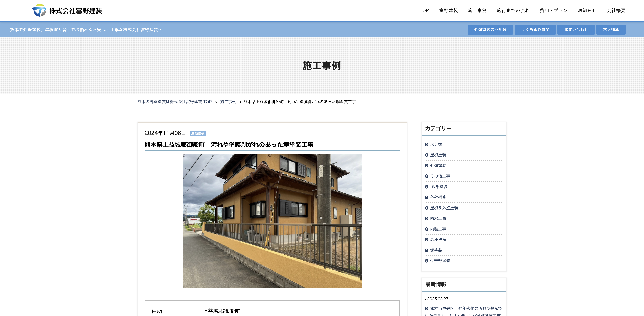Screen dimensions: 644x316
Task: Click the 施工事例 page heading
Action: [x=322, y=65]
